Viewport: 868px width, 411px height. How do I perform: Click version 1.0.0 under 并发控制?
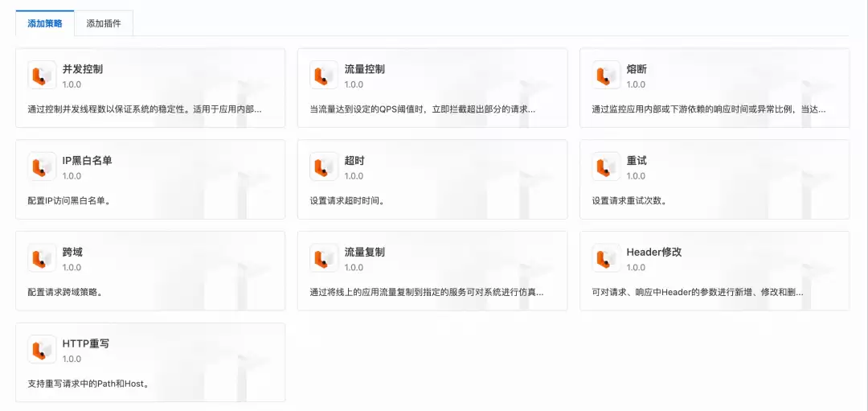[72, 84]
